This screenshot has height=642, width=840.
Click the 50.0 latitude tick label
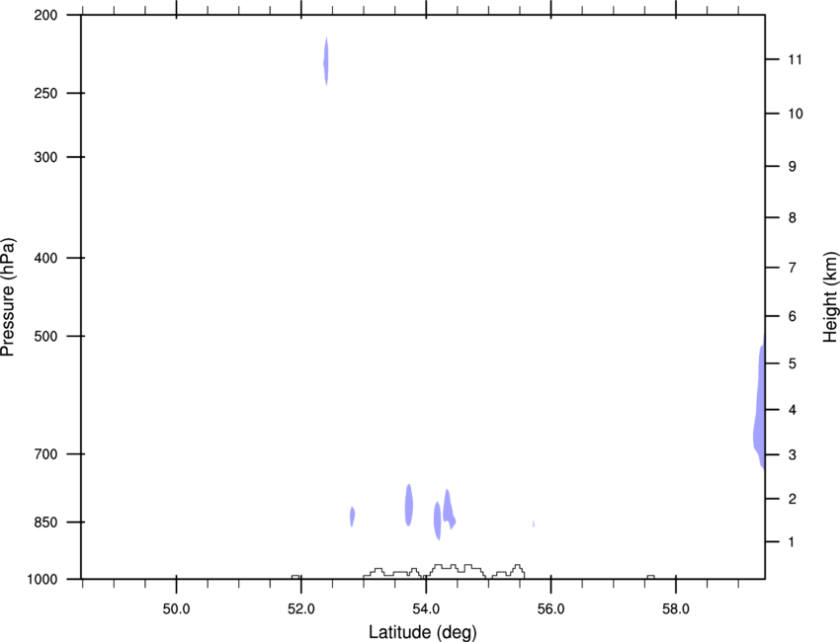[176, 609]
